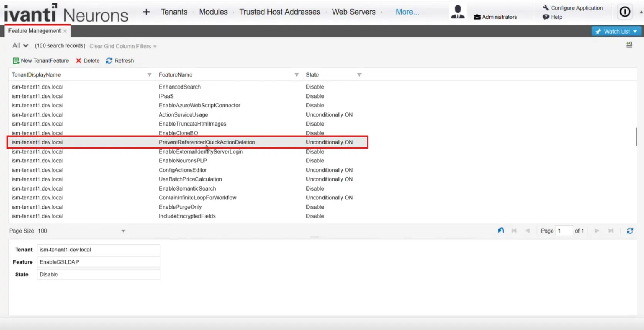Click the Administrators role selector
Image resolution: width=644 pixels, height=330 pixels.
point(495,17)
